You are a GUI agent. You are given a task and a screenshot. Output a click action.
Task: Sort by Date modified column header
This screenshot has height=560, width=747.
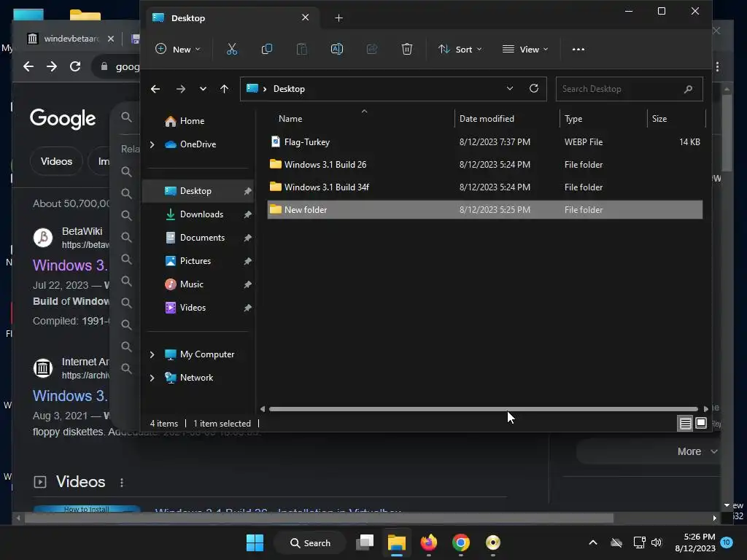(x=507, y=119)
